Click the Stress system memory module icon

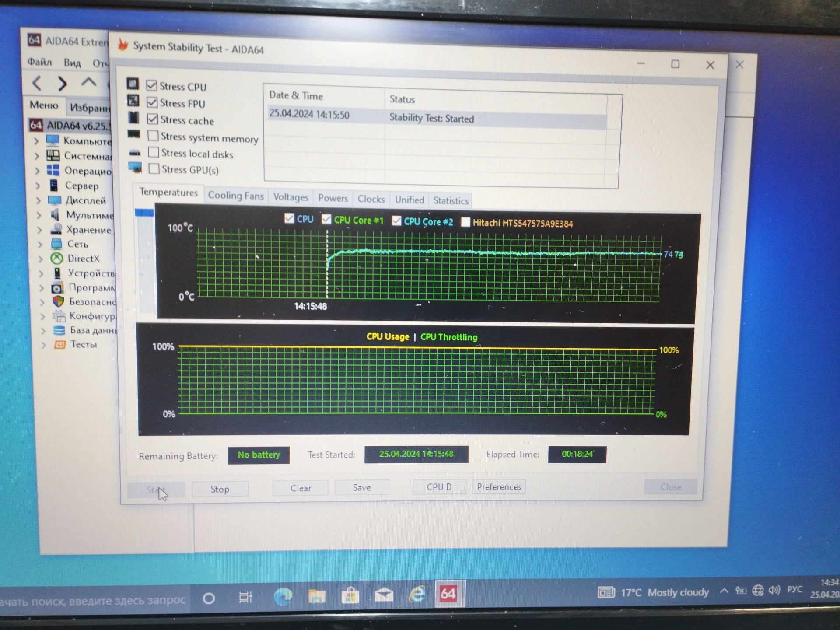click(134, 134)
